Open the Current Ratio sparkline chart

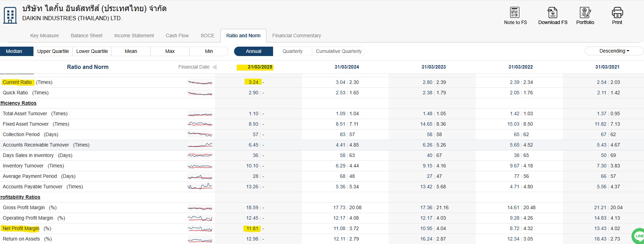[x=200, y=82]
